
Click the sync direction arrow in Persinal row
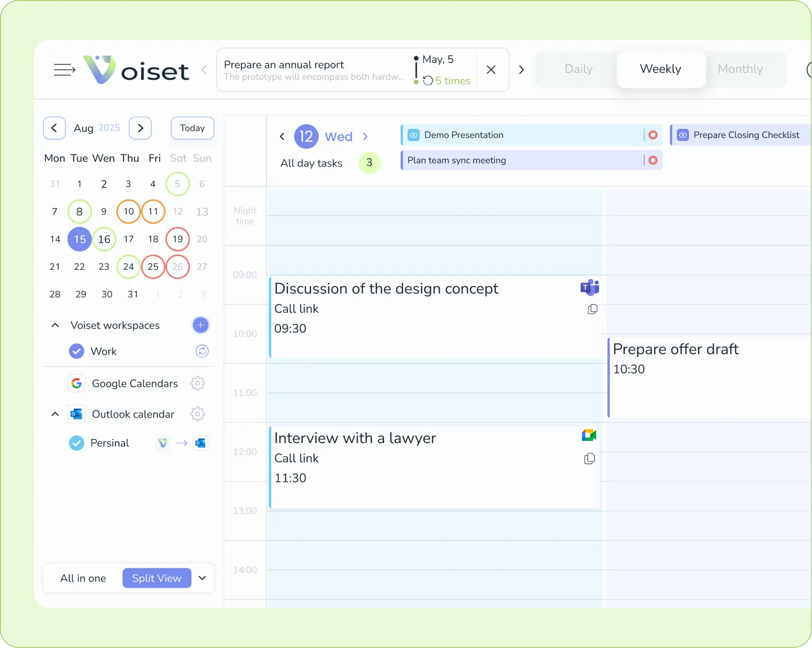pos(181,443)
